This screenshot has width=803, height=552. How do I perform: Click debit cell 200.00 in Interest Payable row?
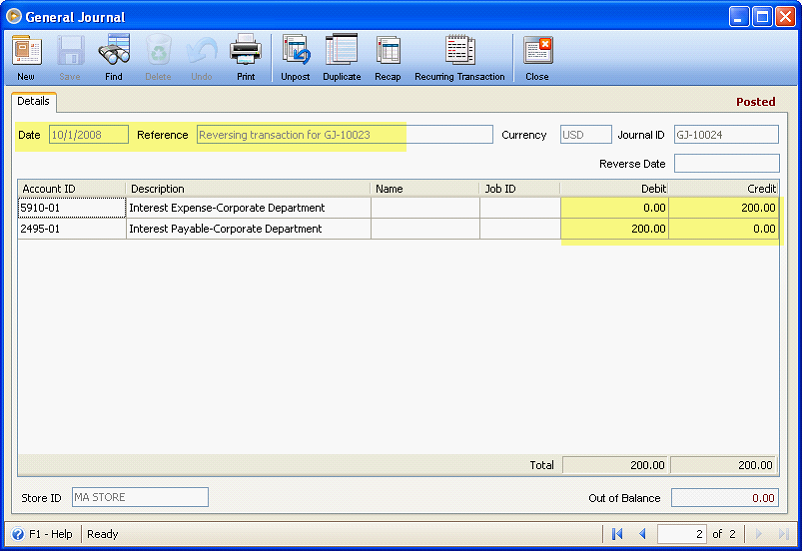point(615,229)
